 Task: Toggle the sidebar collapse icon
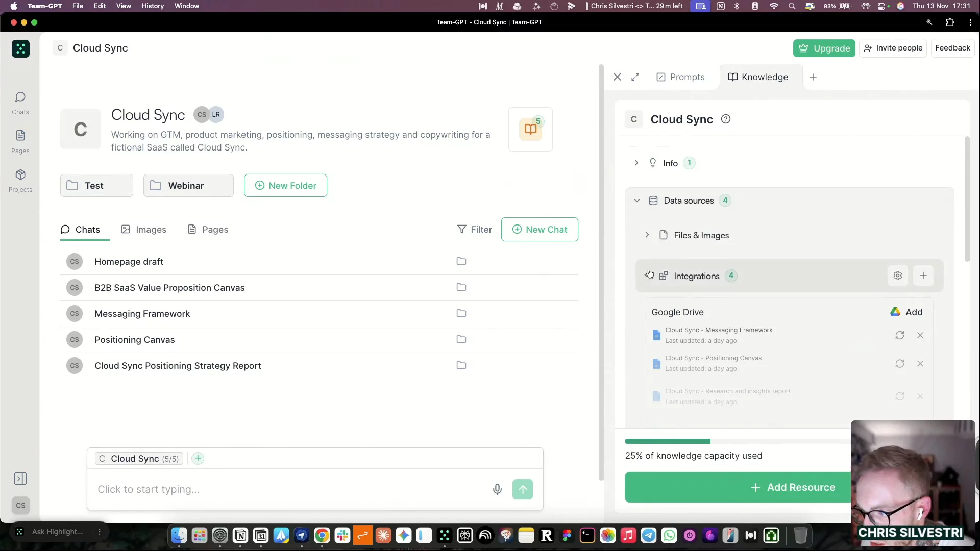20,479
